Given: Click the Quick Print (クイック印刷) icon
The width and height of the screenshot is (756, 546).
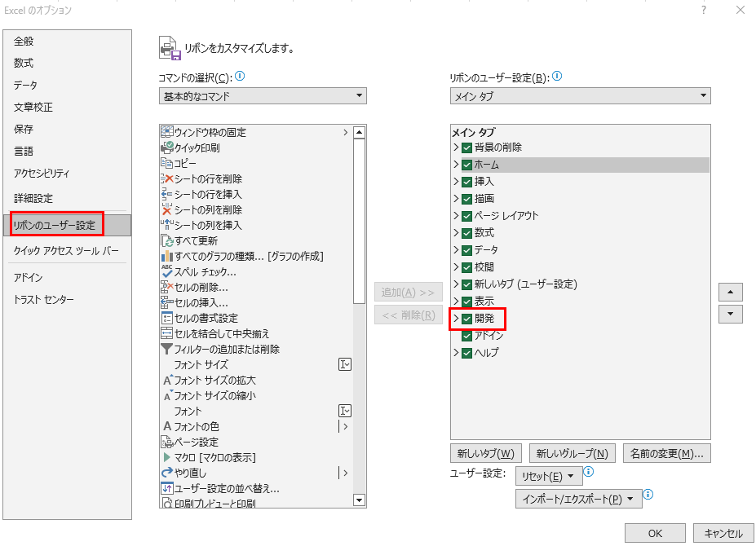Looking at the screenshot, I should pos(167,148).
